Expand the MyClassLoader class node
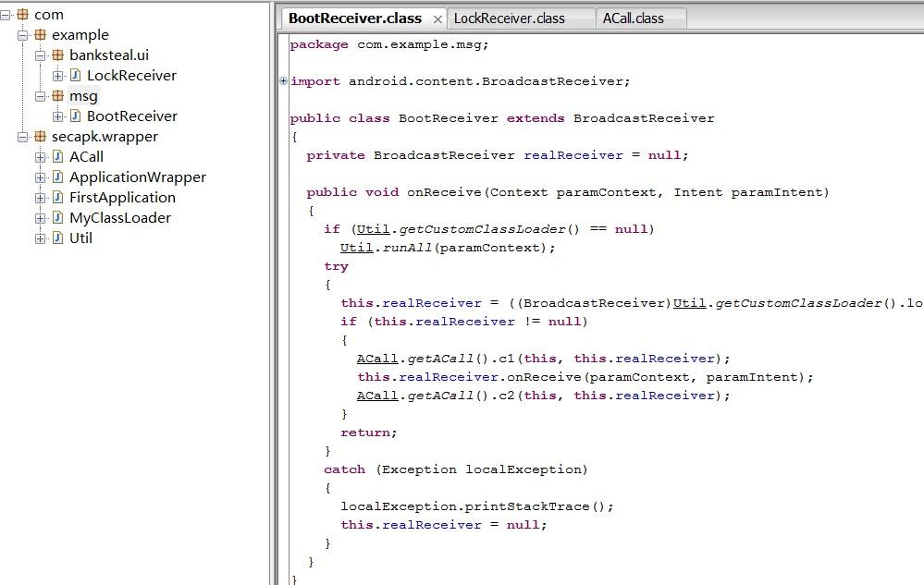 (40, 218)
